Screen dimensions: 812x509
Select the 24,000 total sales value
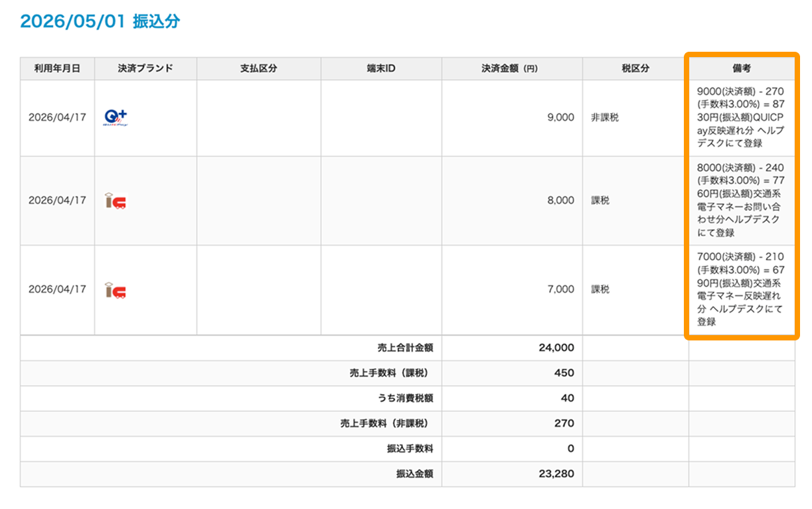[558, 348]
